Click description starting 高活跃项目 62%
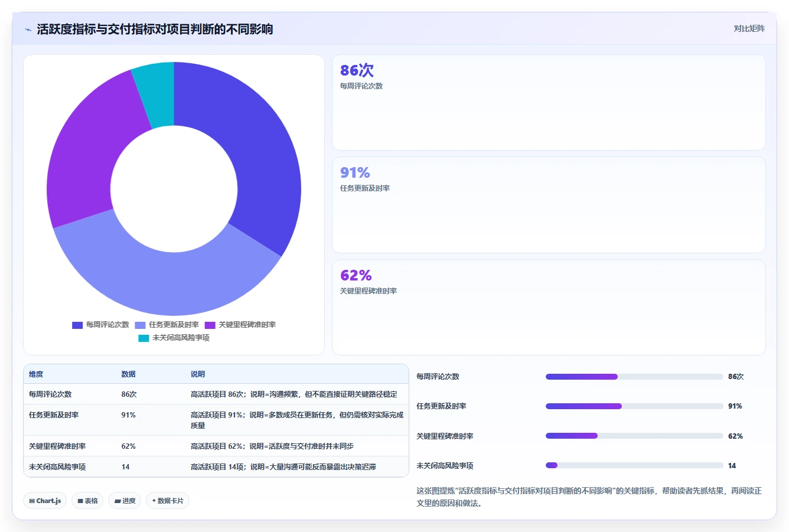The height and width of the screenshot is (532, 789). click(272, 446)
